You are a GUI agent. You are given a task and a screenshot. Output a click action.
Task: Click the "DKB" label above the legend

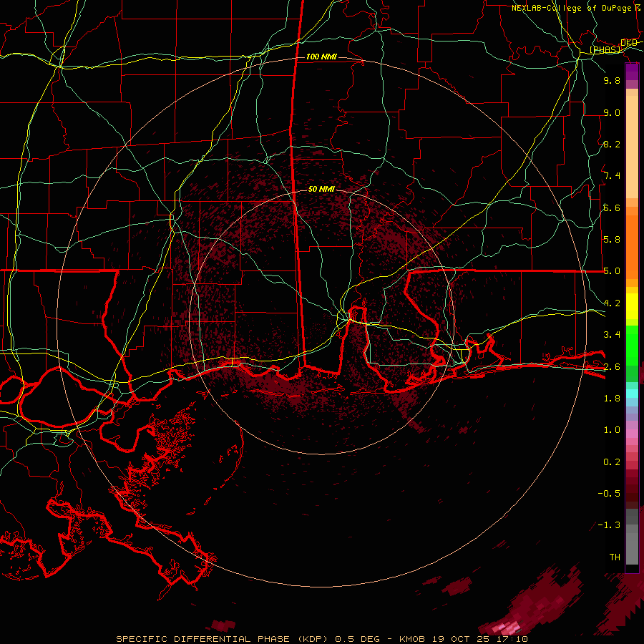629,42
